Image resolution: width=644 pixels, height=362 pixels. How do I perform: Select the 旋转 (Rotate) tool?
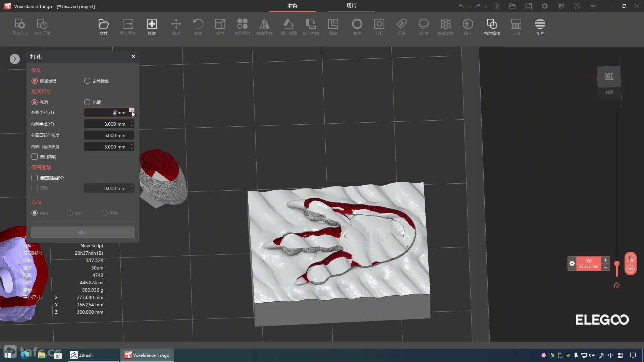point(198,27)
